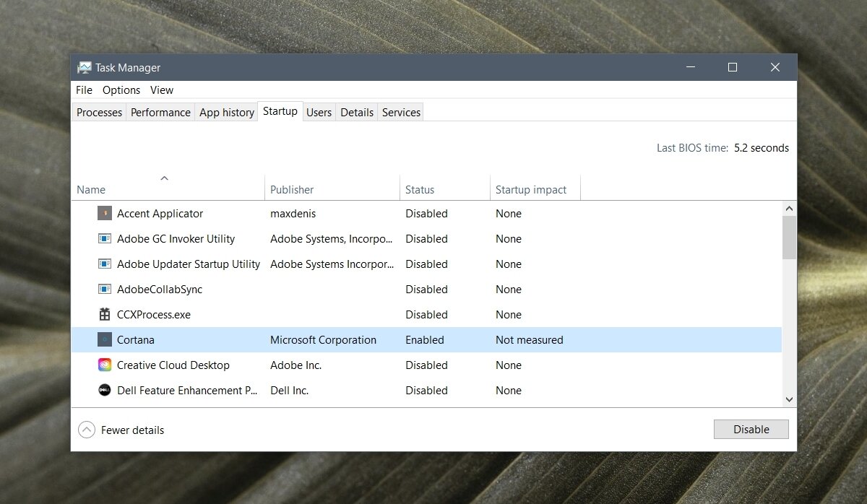The height and width of the screenshot is (504, 867).
Task: Switch to the Performance tab
Action: point(160,113)
